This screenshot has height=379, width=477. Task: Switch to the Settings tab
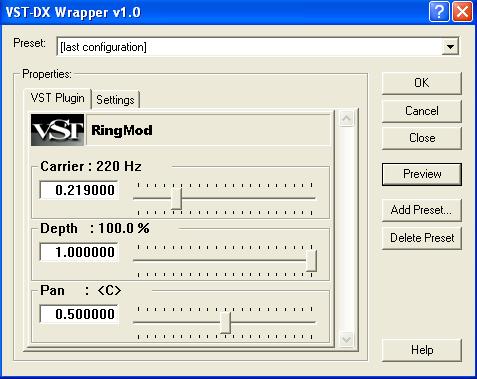click(115, 100)
